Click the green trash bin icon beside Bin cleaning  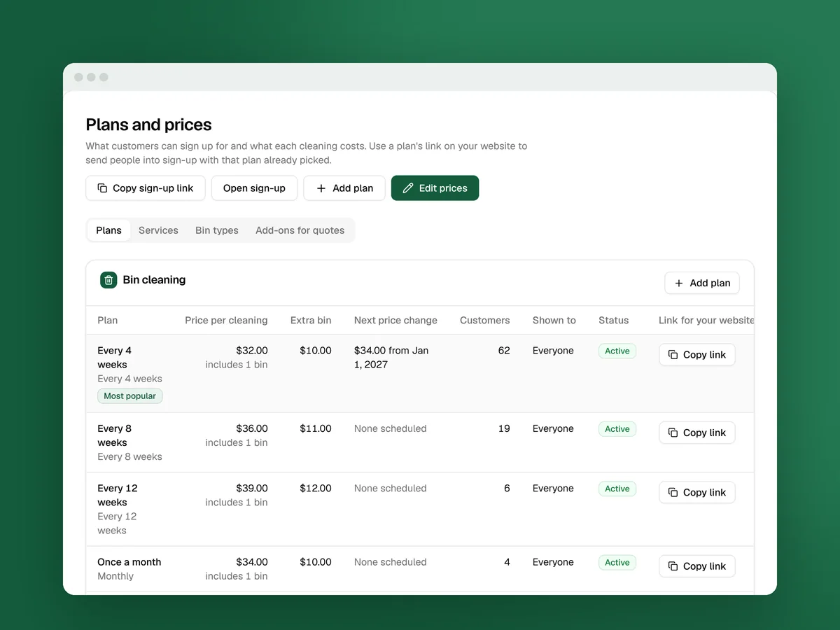(x=108, y=280)
